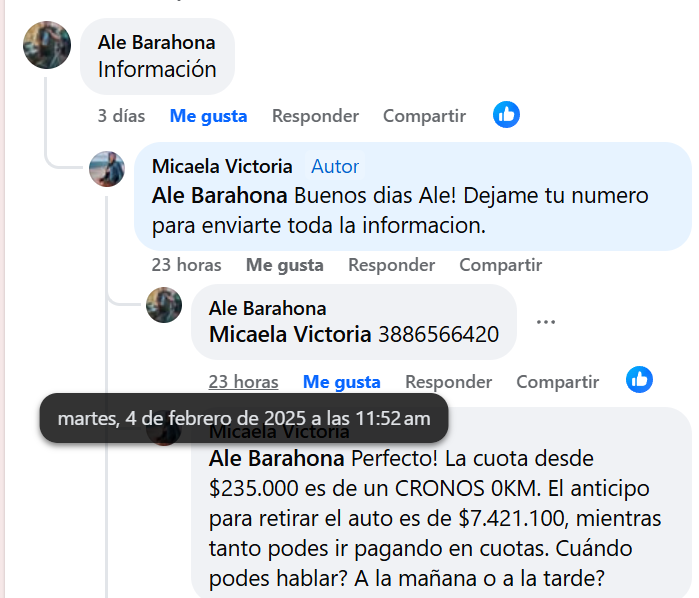Screen dimensions: 699x598
Task: Open the underlined 23 horas timestamp link
Action: pyautogui.click(x=243, y=382)
